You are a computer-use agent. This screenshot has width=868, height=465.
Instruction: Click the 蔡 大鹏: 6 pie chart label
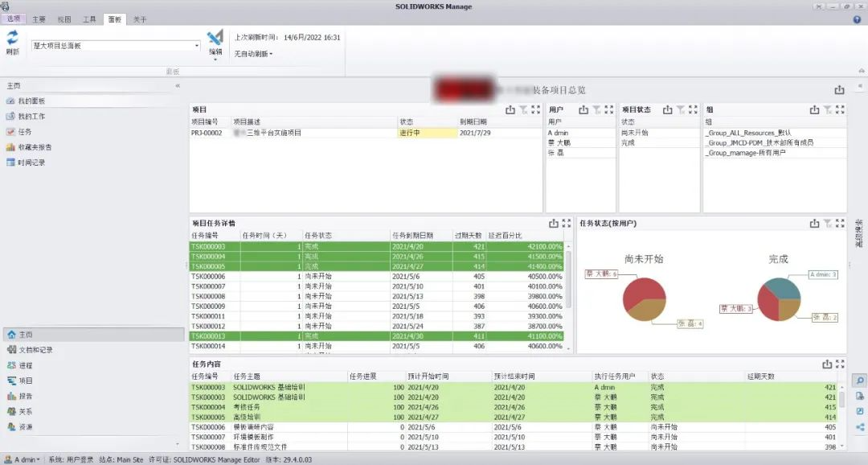[x=601, y=274]
